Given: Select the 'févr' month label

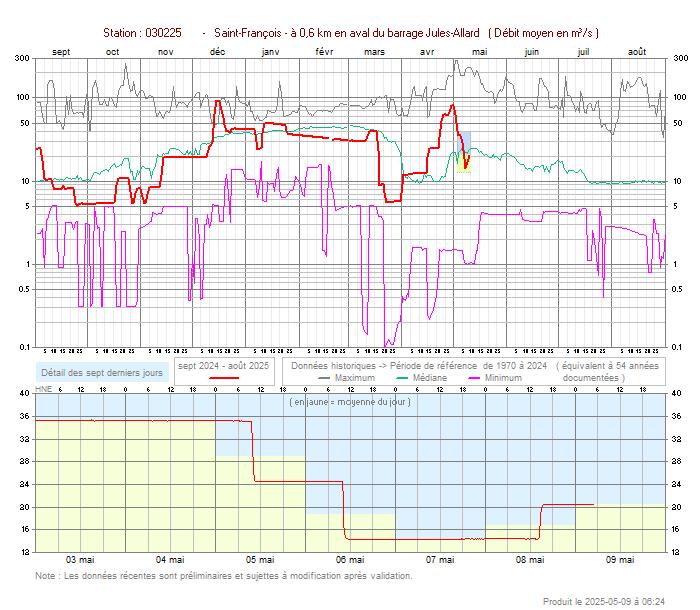Looking at the screenshot, I should pyautogui.click(x=325, y=52).
